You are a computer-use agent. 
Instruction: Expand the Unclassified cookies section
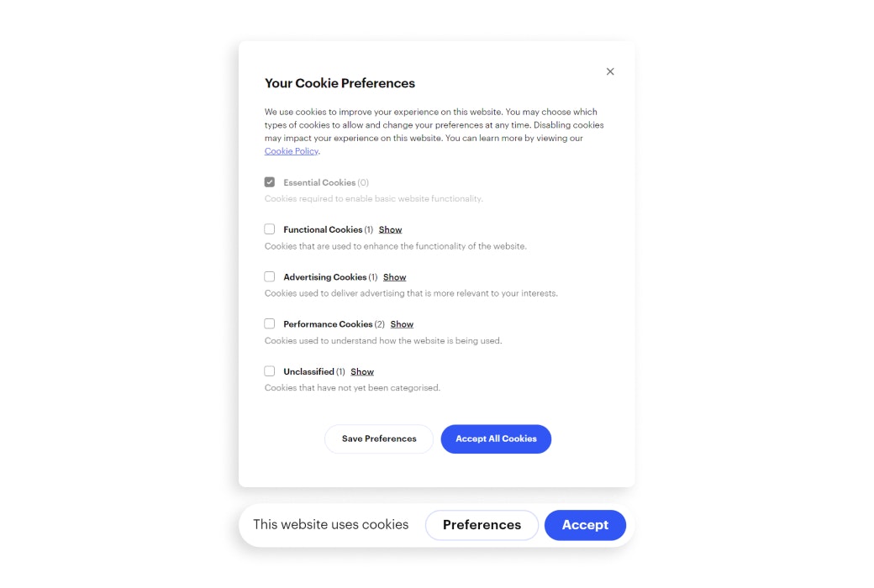click(x=361, y=370)
